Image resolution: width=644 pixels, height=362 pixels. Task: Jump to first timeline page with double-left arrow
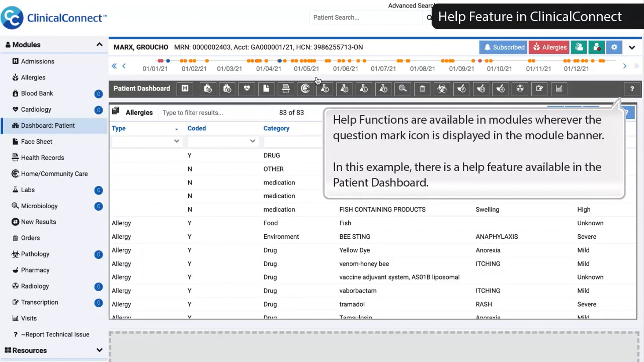point(114,66)
